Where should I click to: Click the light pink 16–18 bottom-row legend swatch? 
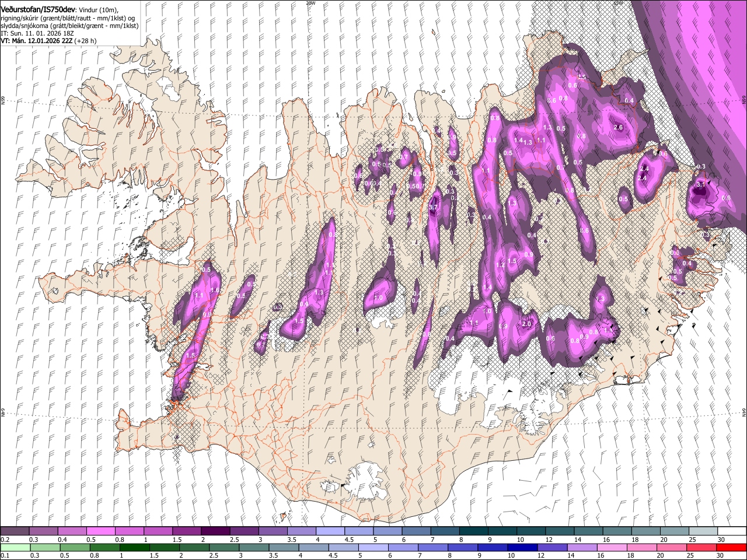pyautogui.click(x=612, y=547)
